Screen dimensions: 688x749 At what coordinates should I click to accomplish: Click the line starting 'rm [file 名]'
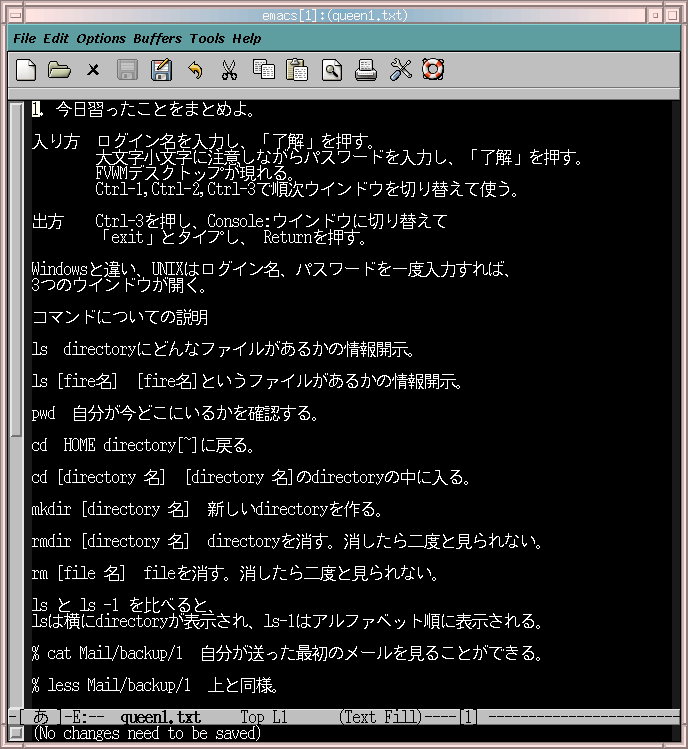[x=236, y=573]
